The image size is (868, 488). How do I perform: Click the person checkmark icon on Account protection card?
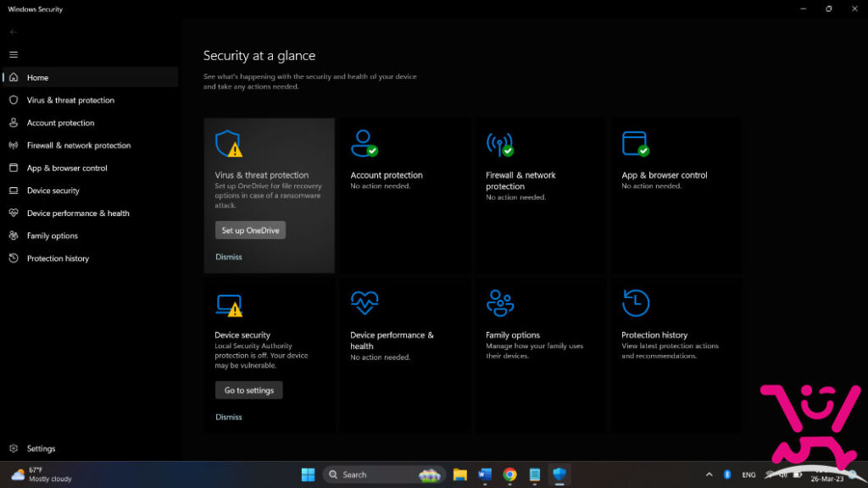pyautogui.click(x=364, y=144)
